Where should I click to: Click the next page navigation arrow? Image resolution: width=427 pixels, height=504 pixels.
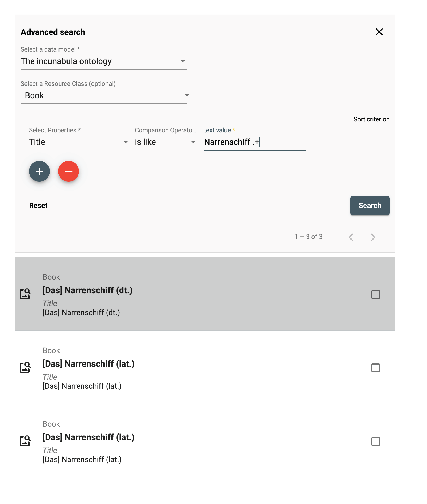click(x=373, y=237)
